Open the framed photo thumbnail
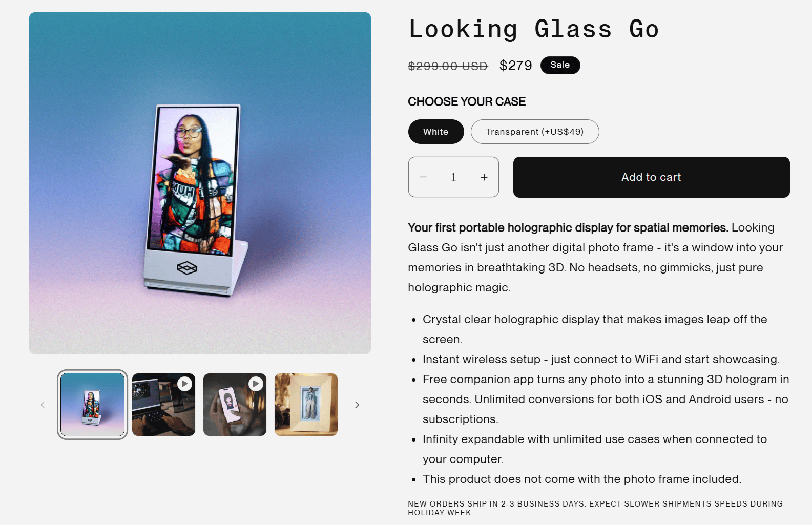 point(306,405)
